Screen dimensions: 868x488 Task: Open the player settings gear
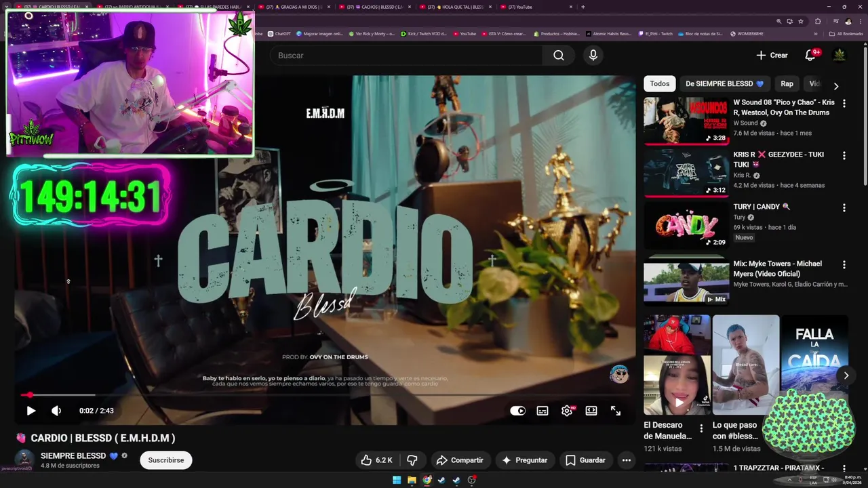pyautogui.click(x=567, y=411)
